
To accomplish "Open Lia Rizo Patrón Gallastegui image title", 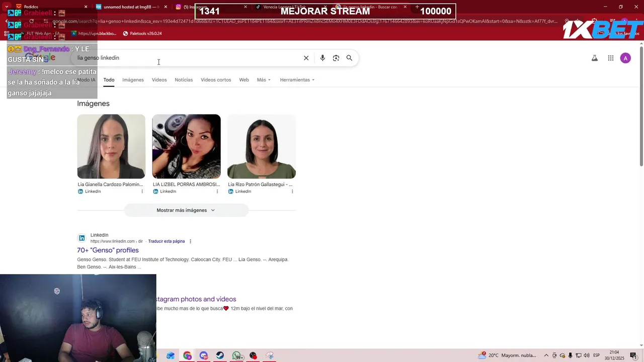I will pos(260,185).
